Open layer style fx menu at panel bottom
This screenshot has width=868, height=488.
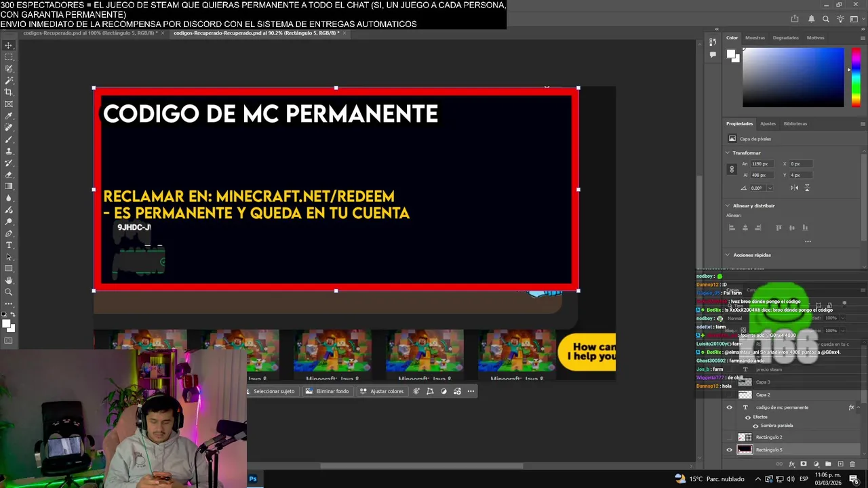pyautogui.click(x=791, y=464)
